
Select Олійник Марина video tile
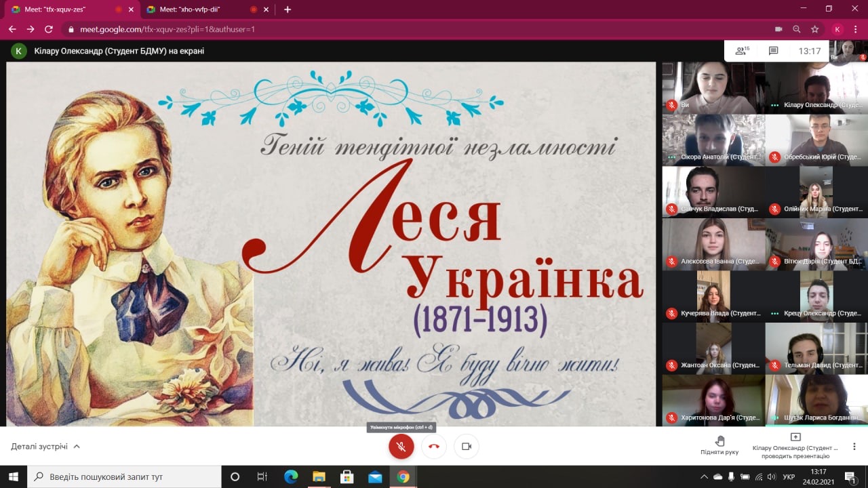816,192
